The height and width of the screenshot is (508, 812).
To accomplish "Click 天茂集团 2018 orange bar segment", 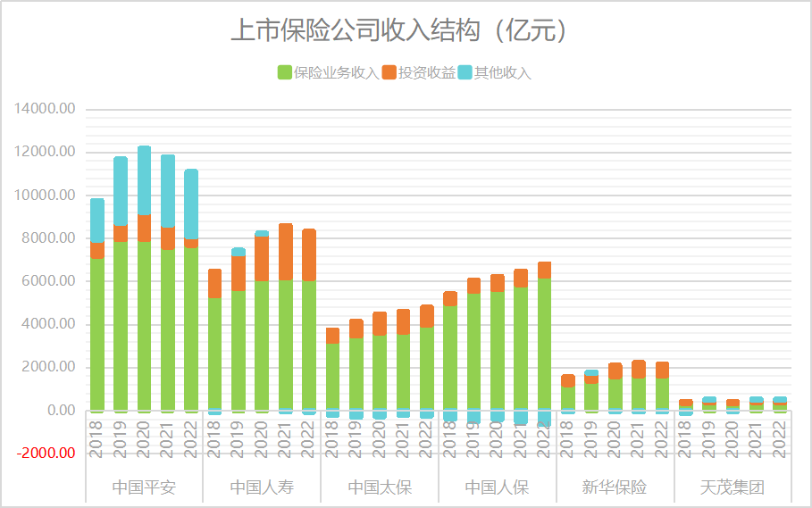I will point(686,403).
